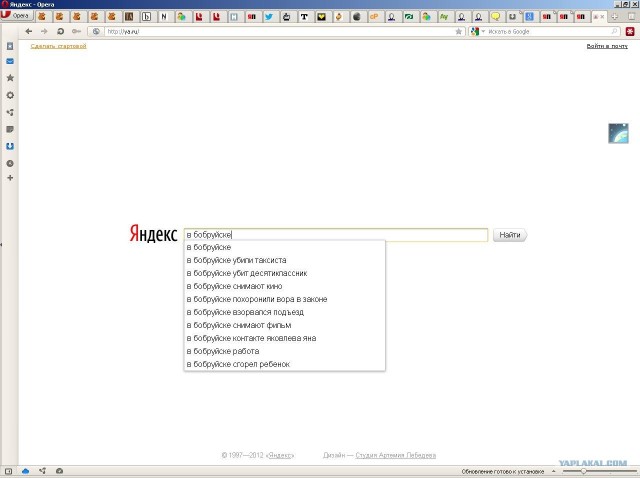Screen dimensions: 640x478
Task: Switch to the tab with orange cP icon
Action: pos(374,17)
